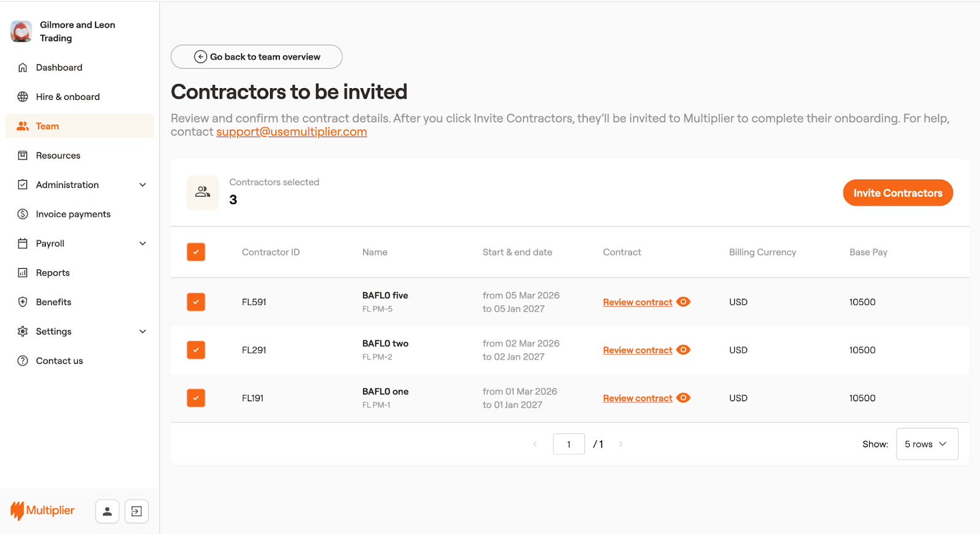This screenshot has height=534, width=980.
Task: Go back to team overview
Action: 257,57
